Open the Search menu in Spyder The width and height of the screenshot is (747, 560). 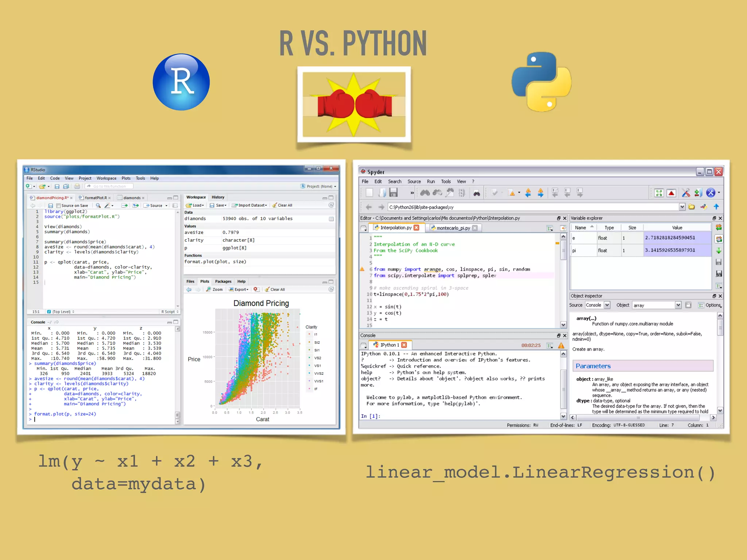pos(395,181)
